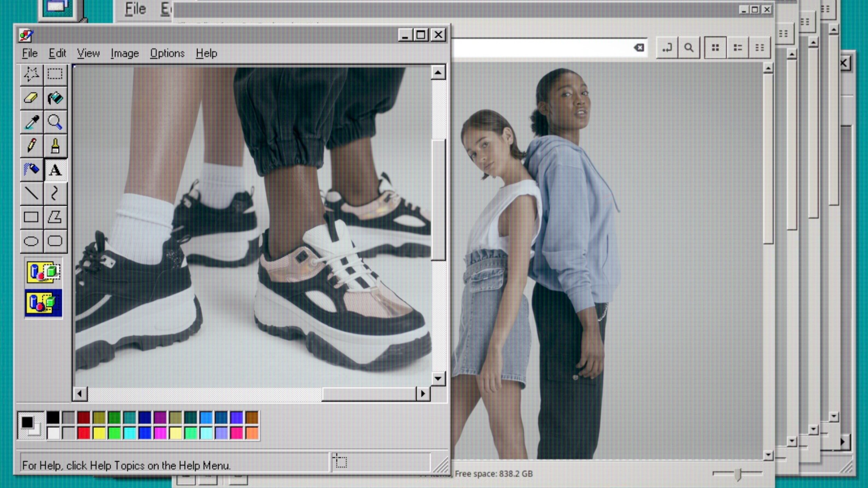Choose the Free-Form Select star tool
868x488 pixels.
(x=32, y=74)
